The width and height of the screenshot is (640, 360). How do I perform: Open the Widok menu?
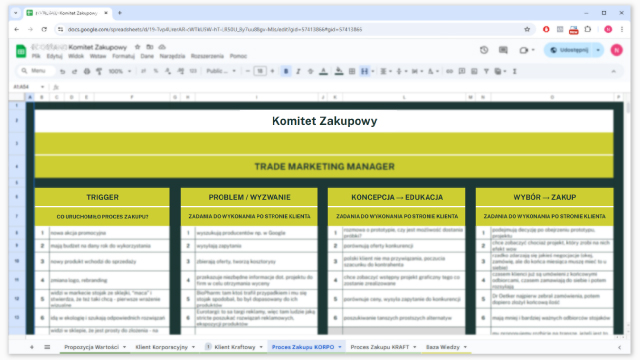76,56
